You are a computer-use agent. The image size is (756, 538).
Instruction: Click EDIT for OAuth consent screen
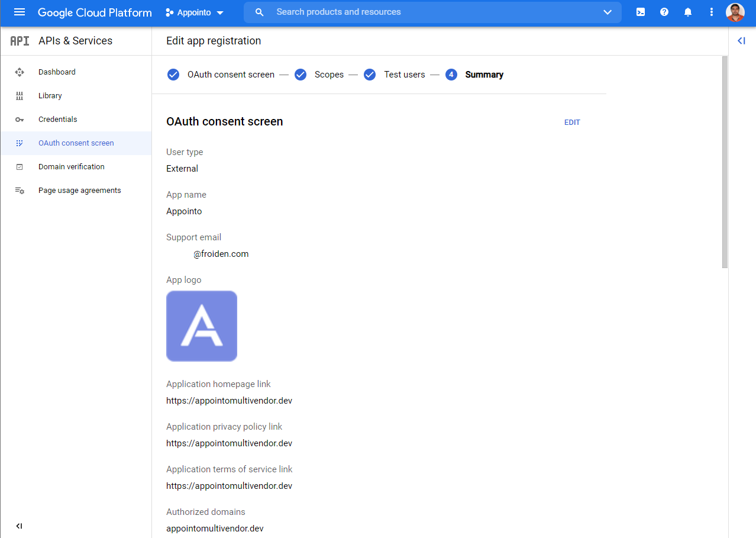pyautogui.click(x=572, y=123)
